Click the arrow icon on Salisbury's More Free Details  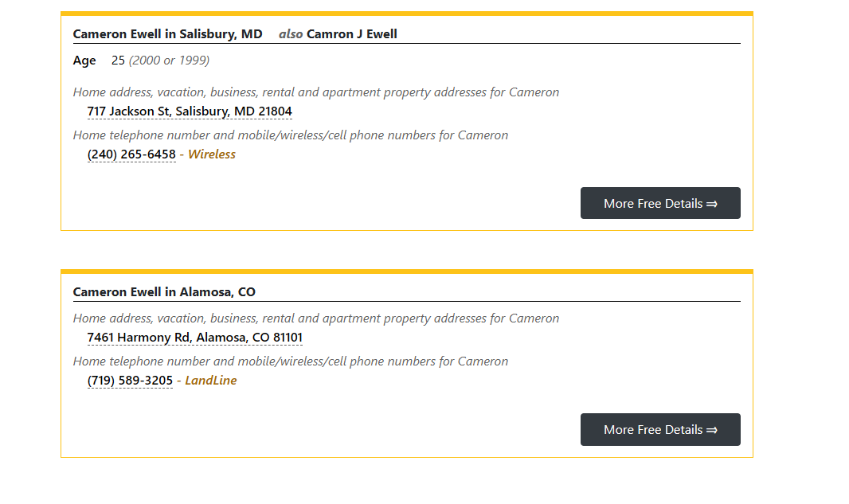pyautogui.click(x=711, y=204)
